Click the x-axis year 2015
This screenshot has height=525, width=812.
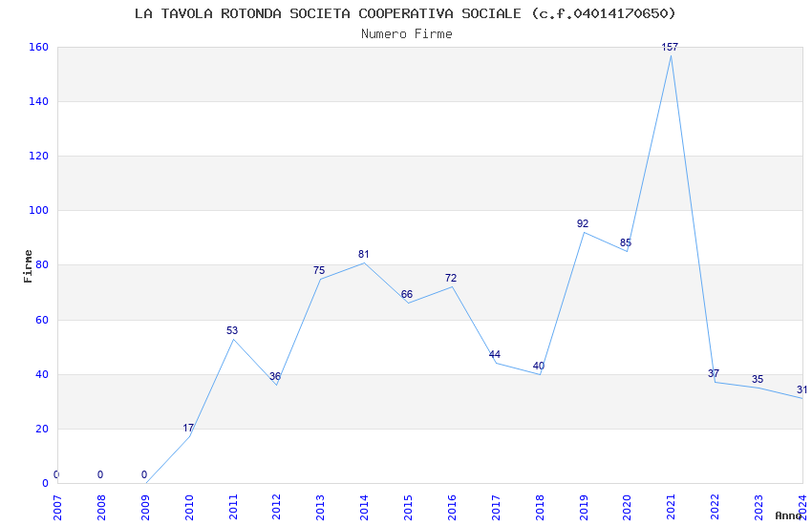tap(408, 508)
